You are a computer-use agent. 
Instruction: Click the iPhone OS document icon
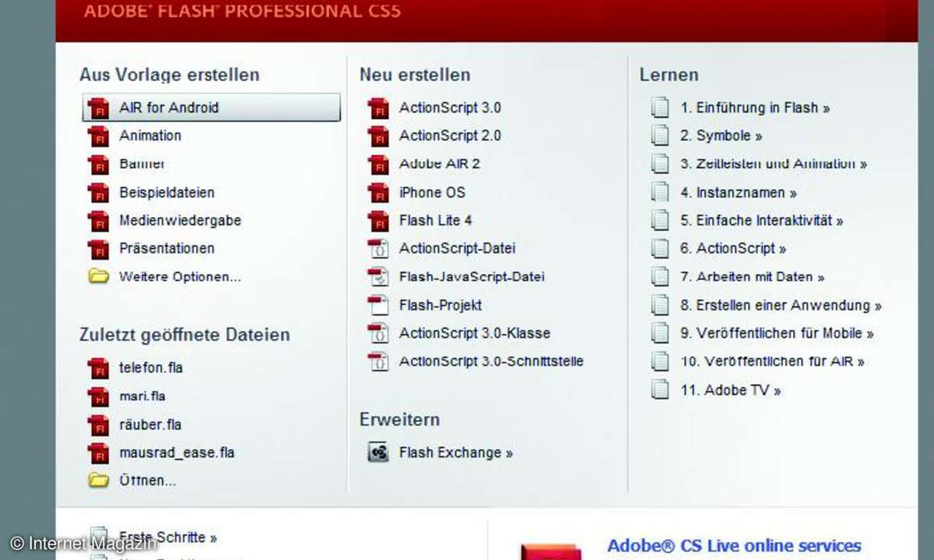[378, 192]
